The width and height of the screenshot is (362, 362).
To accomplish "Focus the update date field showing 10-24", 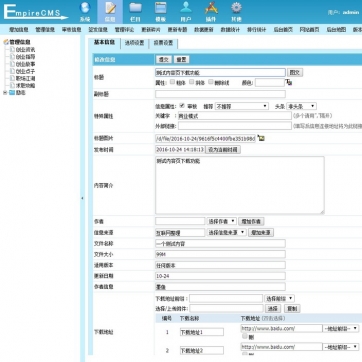I will (220, 276).
